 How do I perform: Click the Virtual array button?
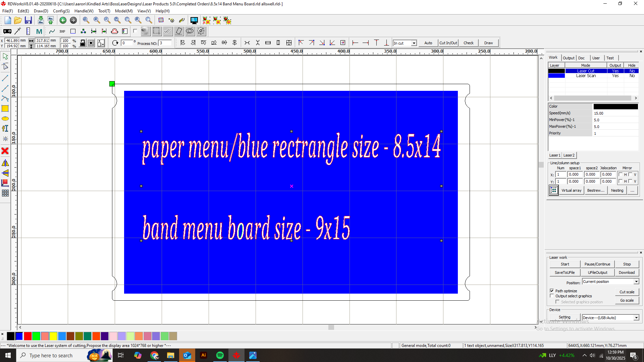tap(571, 190)
